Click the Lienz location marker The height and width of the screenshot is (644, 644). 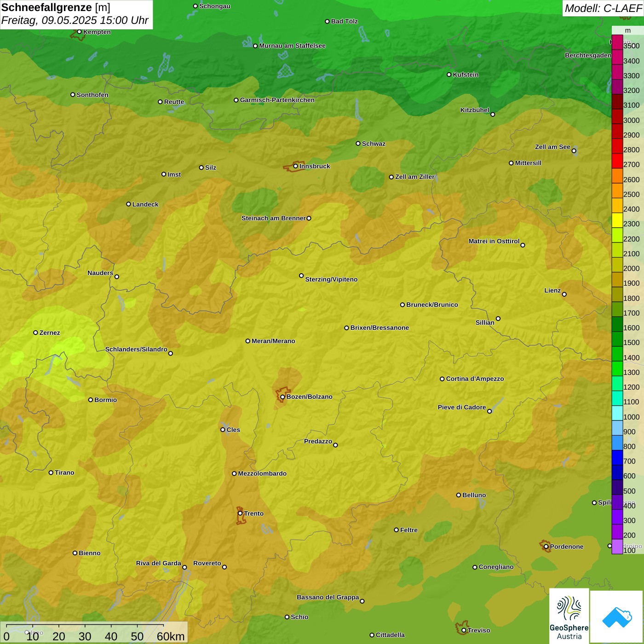coord(564,294)
